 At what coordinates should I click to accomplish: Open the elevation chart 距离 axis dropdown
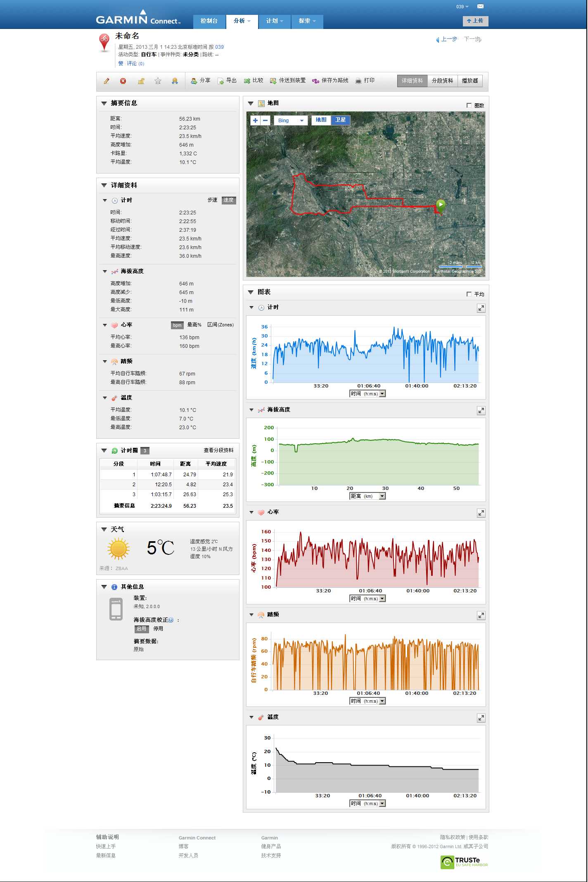tap(367, 496)
